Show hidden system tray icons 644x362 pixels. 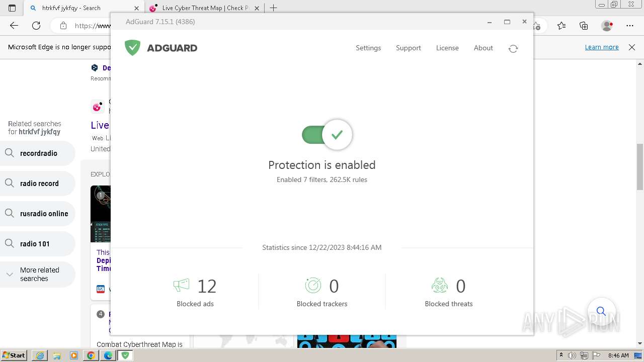(561, 355)
